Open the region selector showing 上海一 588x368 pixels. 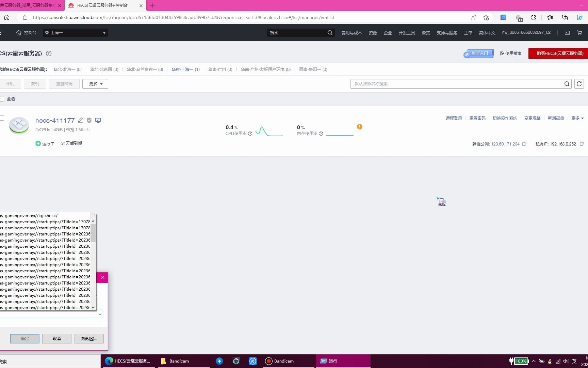[75, 32]
